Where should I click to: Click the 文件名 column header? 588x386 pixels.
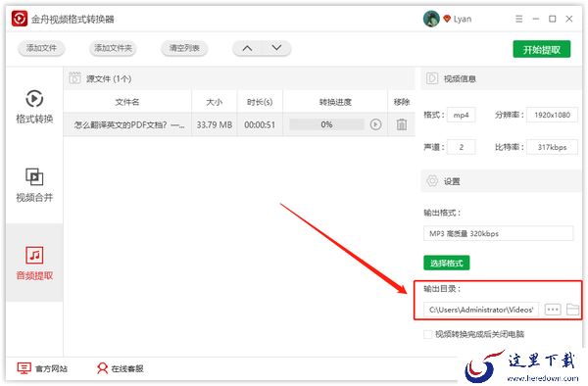point(127,102)
